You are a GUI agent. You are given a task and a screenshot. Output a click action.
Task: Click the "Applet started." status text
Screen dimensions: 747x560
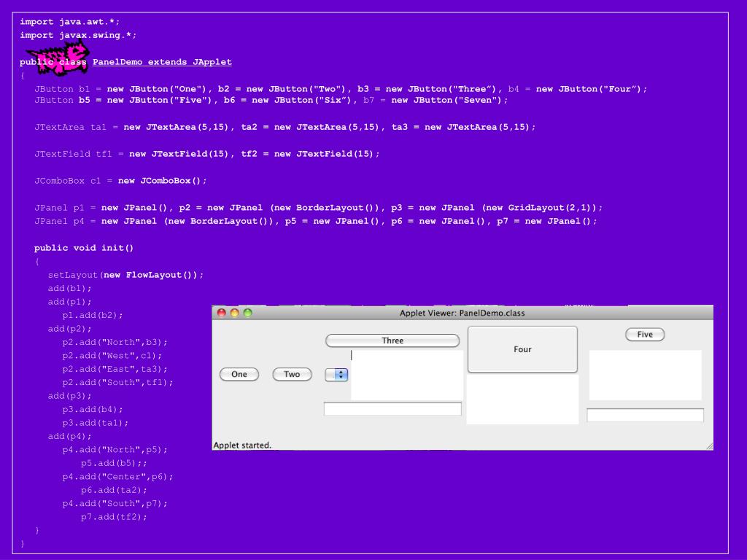[x=242, y=446]
